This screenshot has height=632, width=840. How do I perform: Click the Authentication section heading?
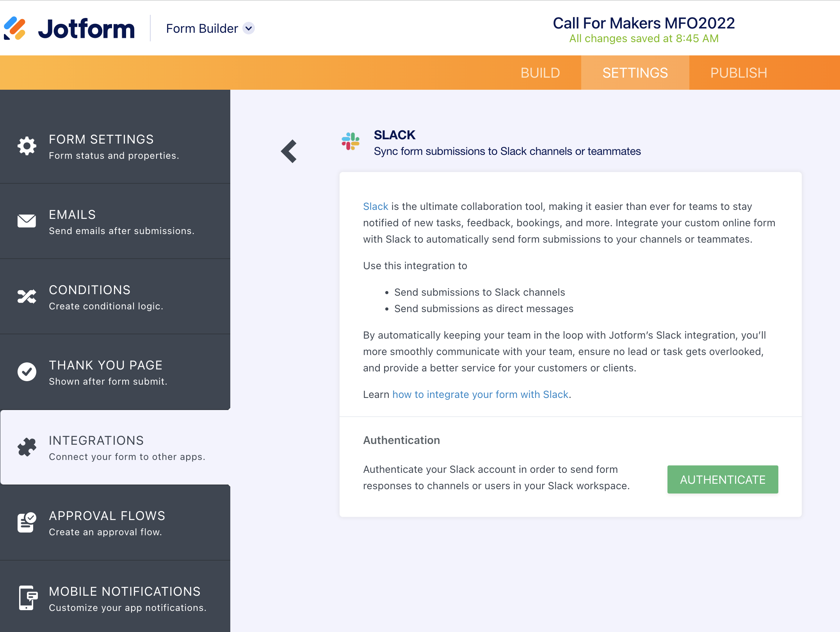pyautogui.click(x=401, y=440)
